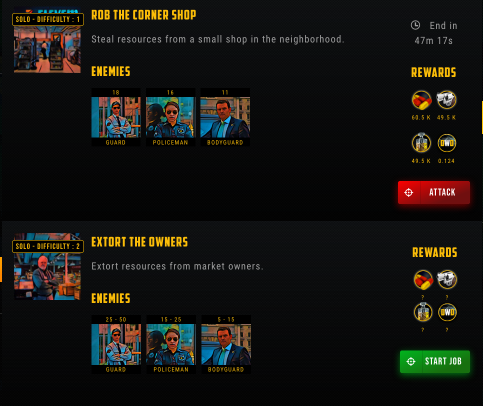Image resolution: width=483 pixels, height=406 pixels.
Task: Click DWD token icon for Extort the Owners
Action: [x=447, y=312]
